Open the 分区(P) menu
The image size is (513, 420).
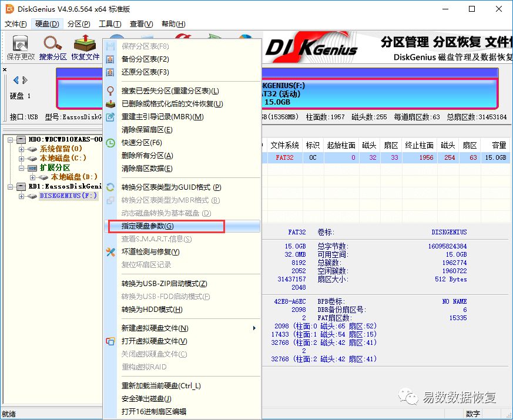[79, 24]
